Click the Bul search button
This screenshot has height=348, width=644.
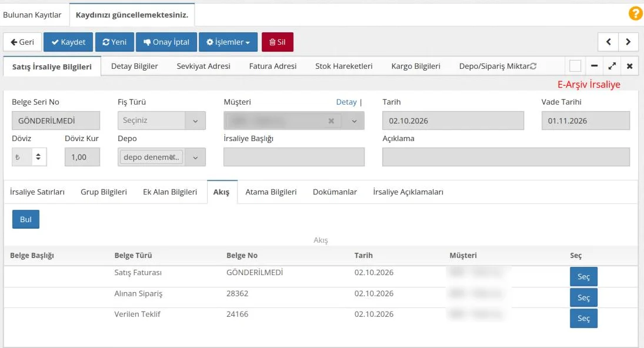26,219
